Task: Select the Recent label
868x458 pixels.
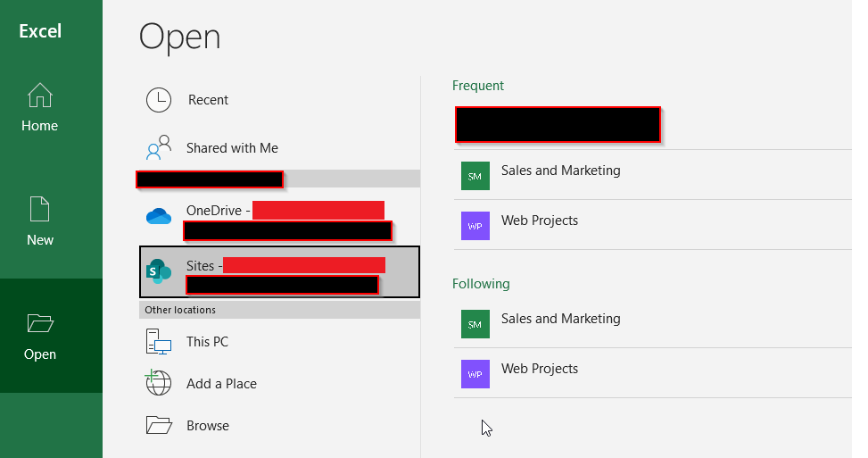Action: (208, 100)
